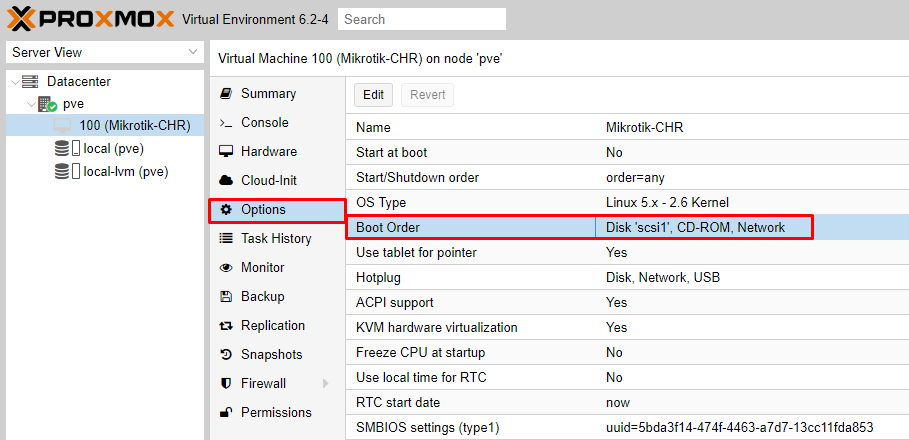
Task: Open the Task History tab
Action: coord(278,239)
